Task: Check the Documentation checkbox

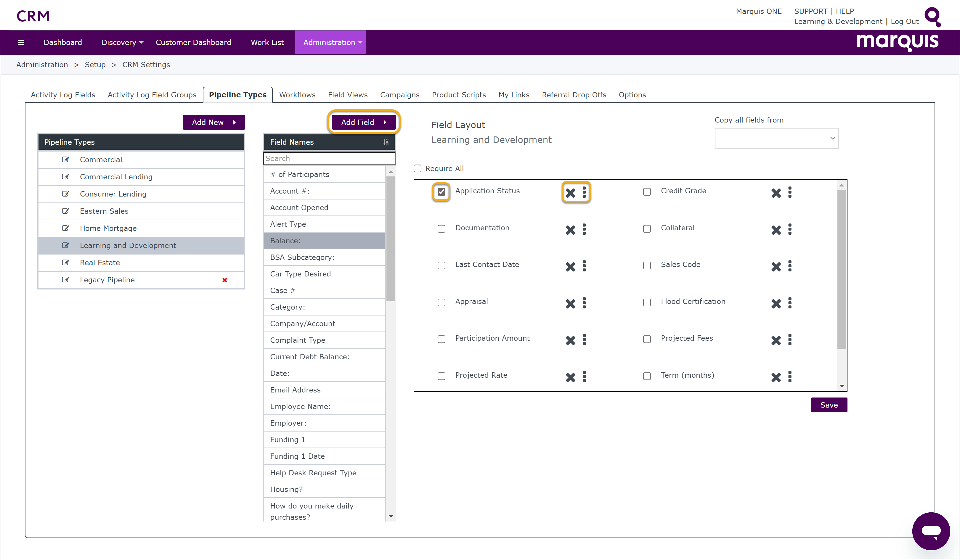Action: [x=441, y=228]
